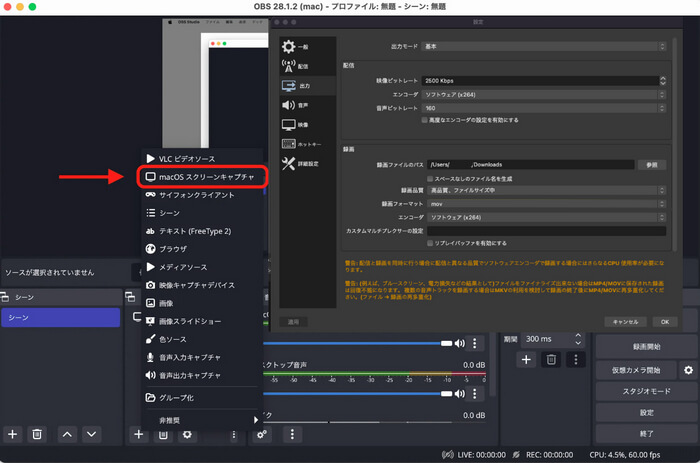The image size is (700, 463).
Task: Remove the transition with its trash icon
Action: point(551,359)
